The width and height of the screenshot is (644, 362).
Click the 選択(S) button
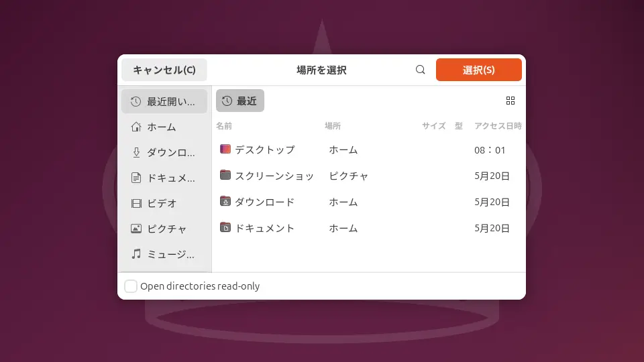pos(479,70)
